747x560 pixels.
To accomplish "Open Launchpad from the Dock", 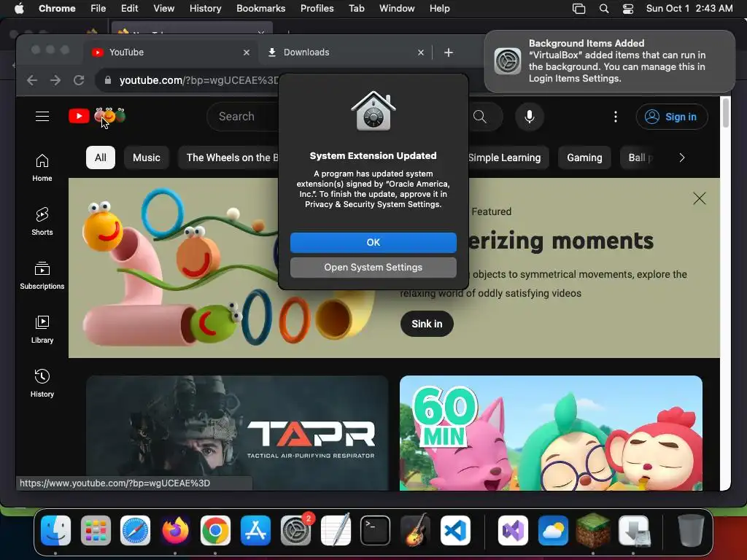I will tap(96, 531).
